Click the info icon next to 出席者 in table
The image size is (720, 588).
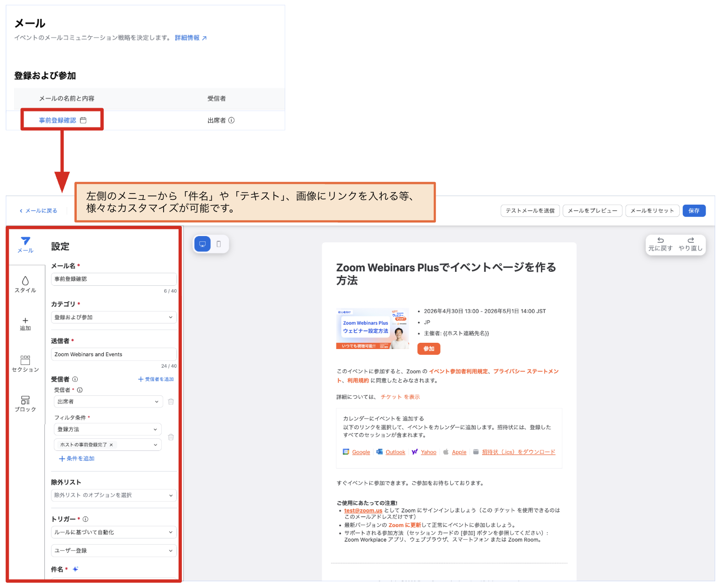(x=231, y=120)
